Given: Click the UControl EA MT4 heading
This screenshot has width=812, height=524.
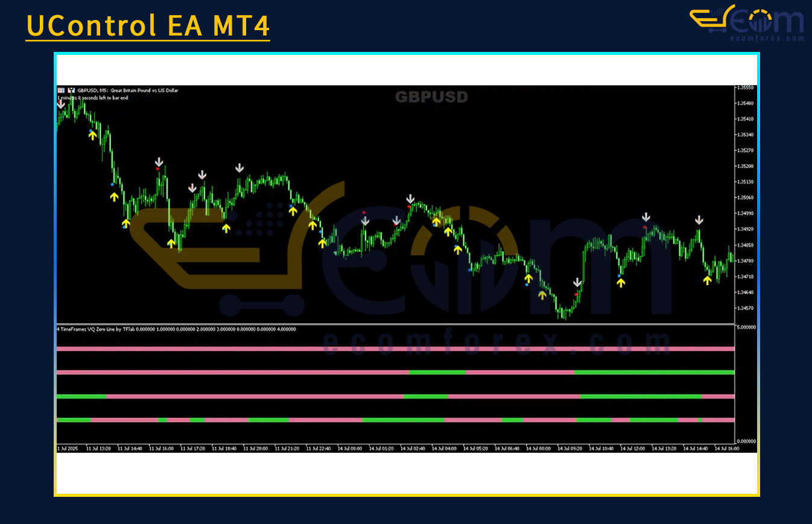Looking at the screenshot, I should (148, 26).
